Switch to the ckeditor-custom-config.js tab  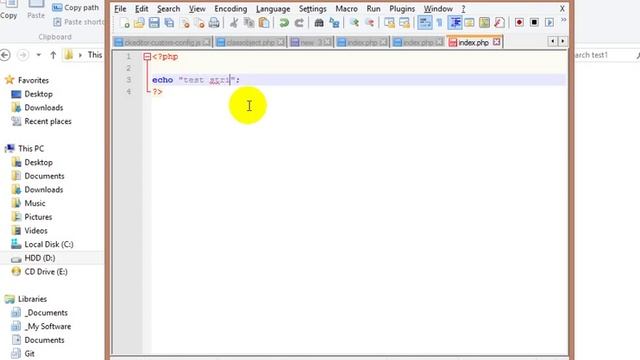(162, 42)
